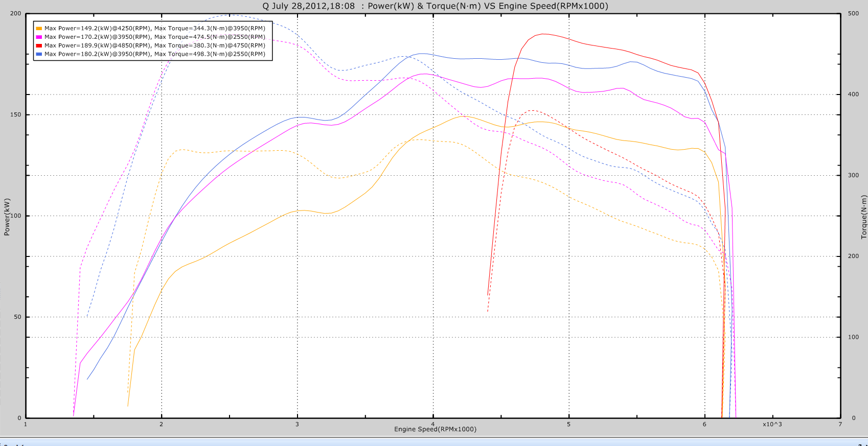Click the chart title at the top
Screen dimensions: 868x446
click(x=435, y=6)
